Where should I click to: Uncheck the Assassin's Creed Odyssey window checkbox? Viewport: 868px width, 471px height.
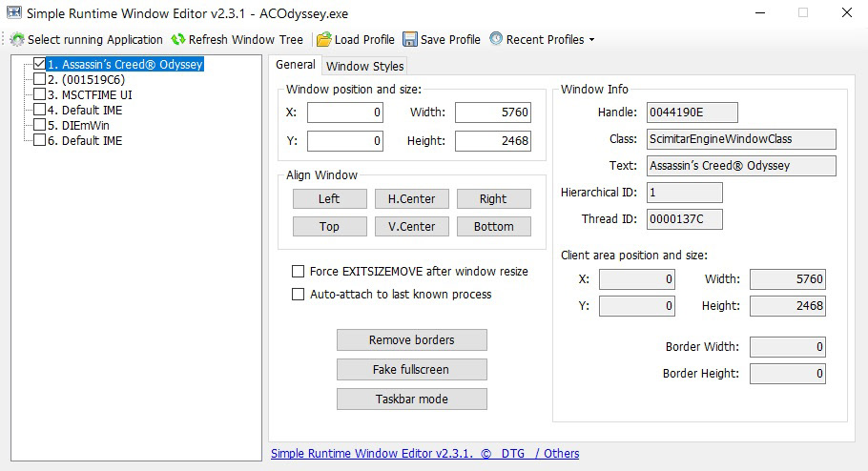39,64
